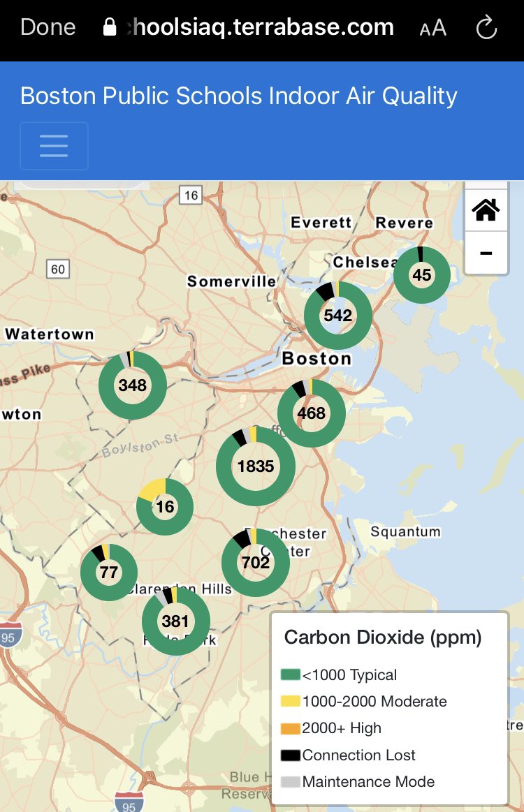524x812 pixels.
Task: Click the Watertown label on the map
Action: [x=50, y=334]
